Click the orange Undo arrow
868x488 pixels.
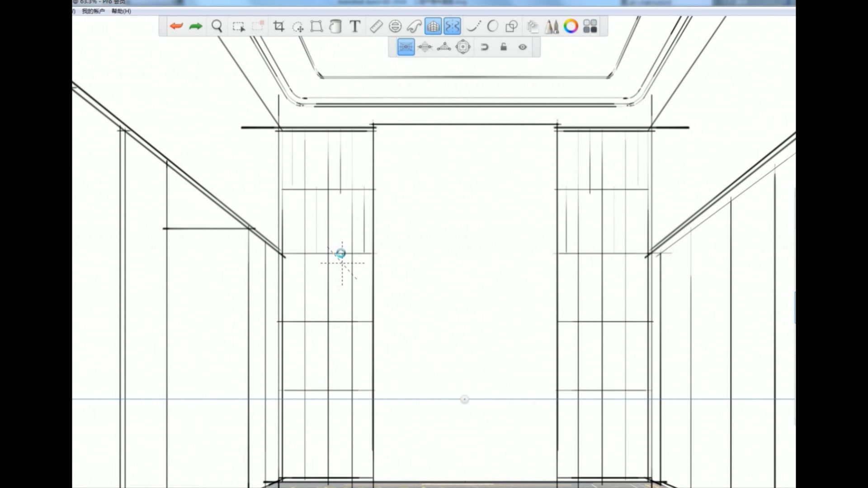click(176, 26)
